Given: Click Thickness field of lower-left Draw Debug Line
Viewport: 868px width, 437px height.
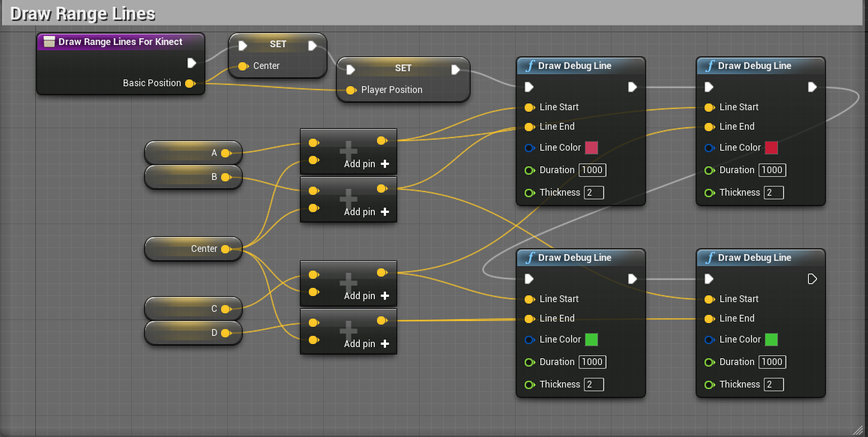Looking at the screenshot, I should [594, 385].
